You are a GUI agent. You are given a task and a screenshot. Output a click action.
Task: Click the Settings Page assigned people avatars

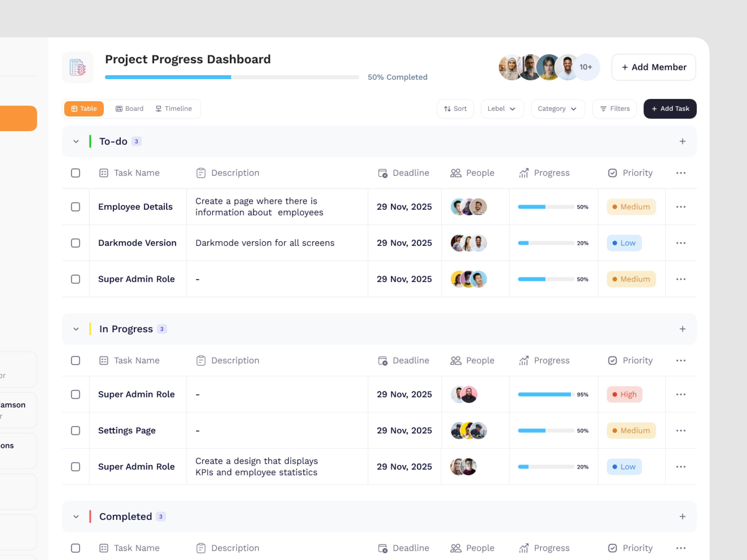(469, 431)
